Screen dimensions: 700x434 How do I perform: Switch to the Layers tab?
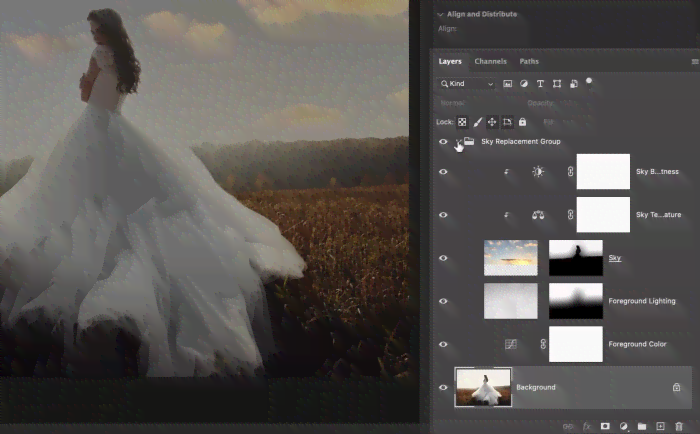[450, 61]
